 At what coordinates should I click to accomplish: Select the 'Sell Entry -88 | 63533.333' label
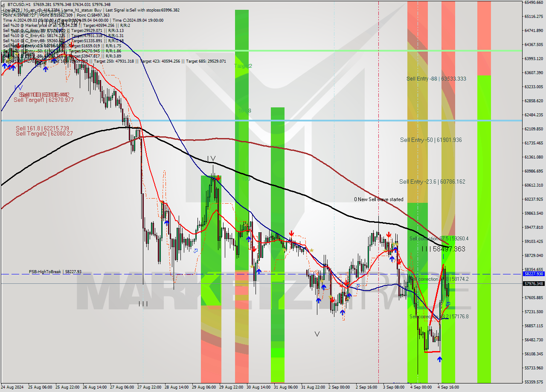(x=436, y=79)
